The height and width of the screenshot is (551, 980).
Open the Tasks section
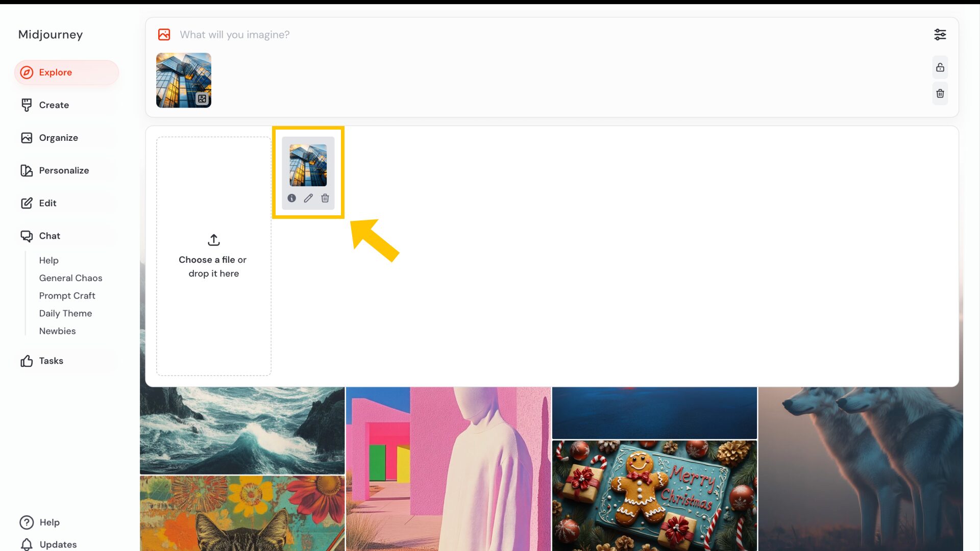pos(51,361)
